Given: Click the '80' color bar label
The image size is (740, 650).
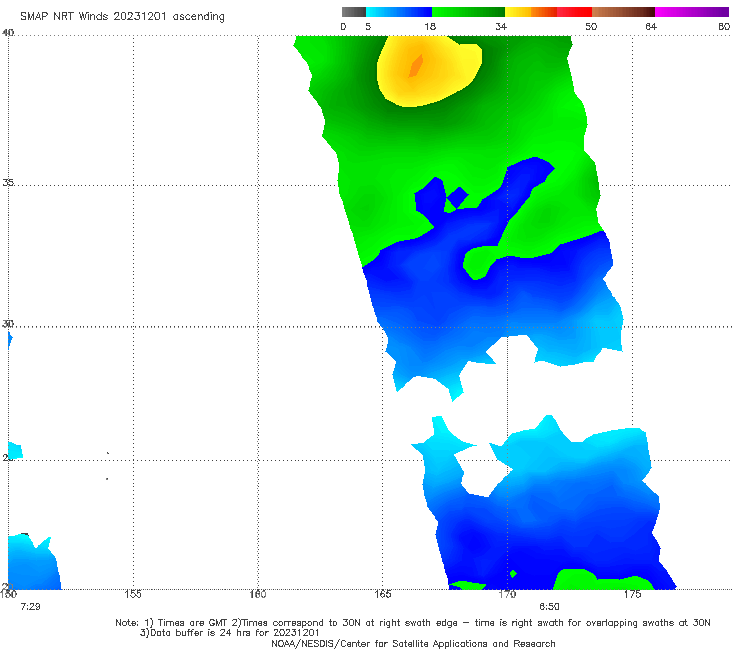Looking at the screenshot, I should 724,26.
